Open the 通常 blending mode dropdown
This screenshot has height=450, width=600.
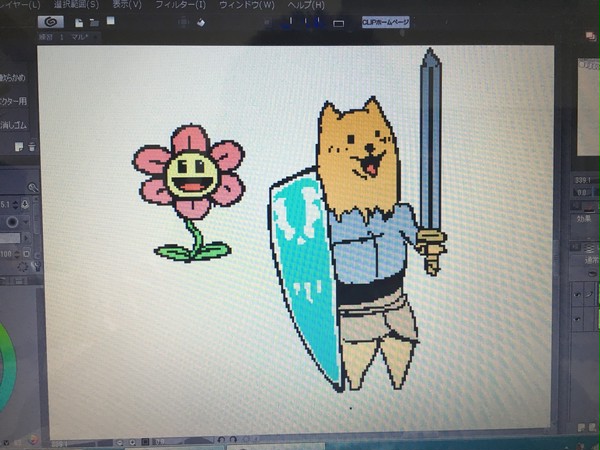click(x=592, y=261)
